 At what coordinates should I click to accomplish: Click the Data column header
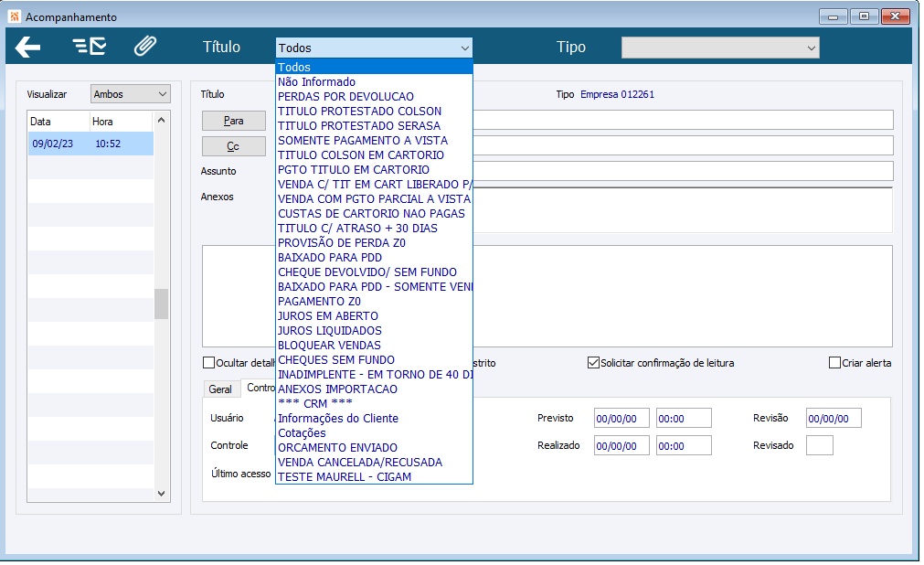[x=58, y=122]
